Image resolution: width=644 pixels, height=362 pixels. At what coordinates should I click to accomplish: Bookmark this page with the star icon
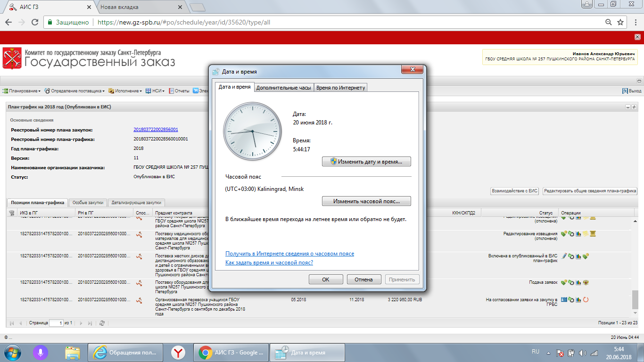(621, 22)
